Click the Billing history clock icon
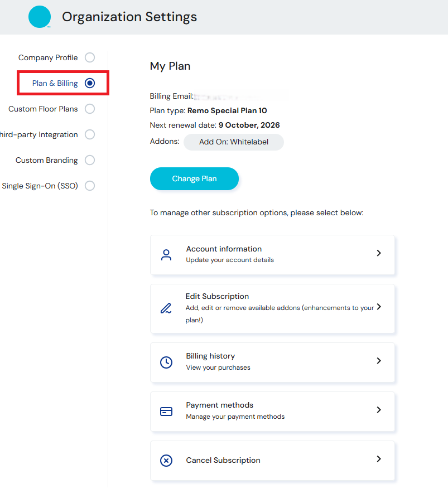This screenshot has height=503, width=448. (x=166, y=362)
